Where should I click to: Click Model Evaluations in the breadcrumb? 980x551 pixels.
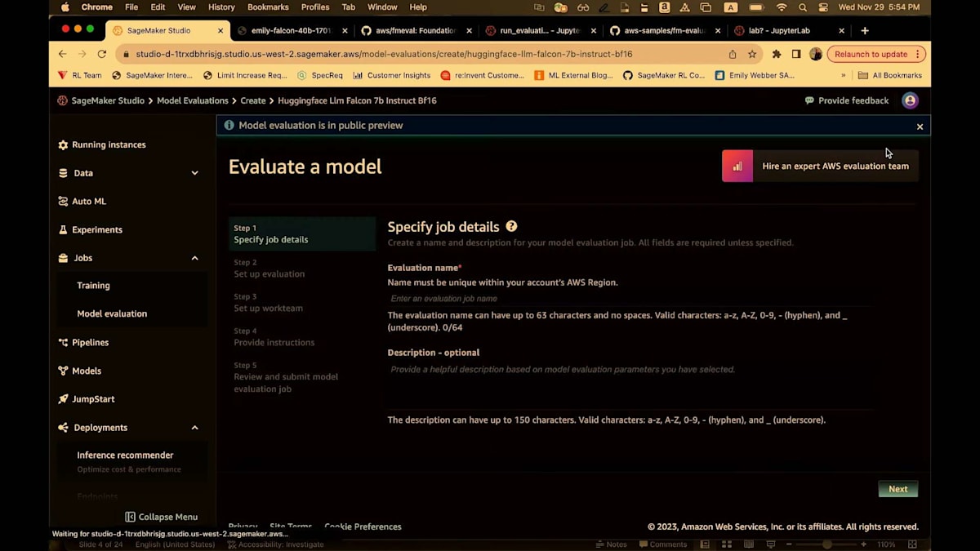(x=193, y=100)
